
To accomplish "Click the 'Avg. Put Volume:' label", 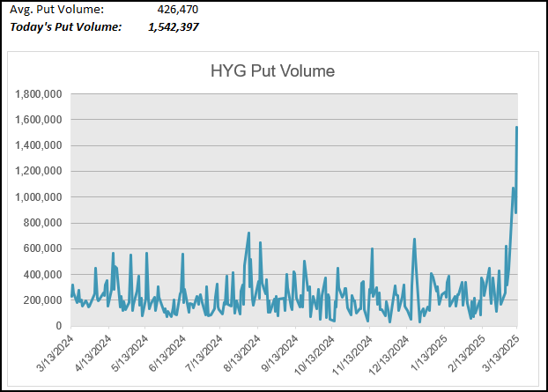I will click(56, 10).
